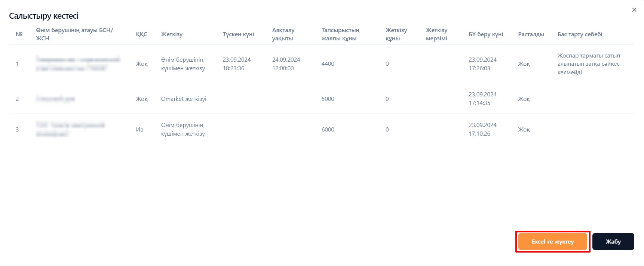Click the ҚҚС column header

point(141,34)
